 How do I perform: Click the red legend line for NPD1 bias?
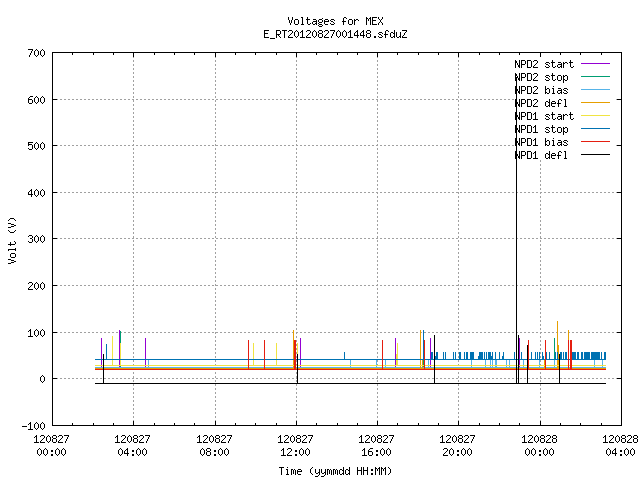pos(595,142)
